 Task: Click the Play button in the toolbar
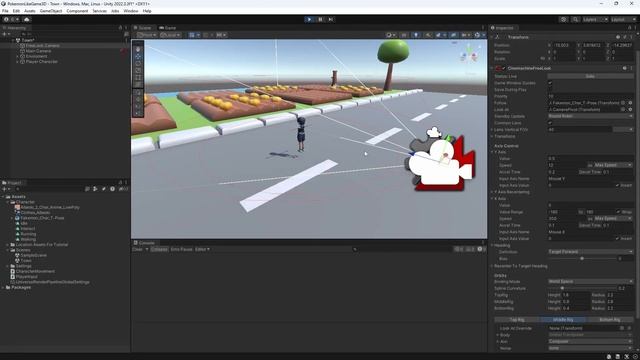[309, 19]
